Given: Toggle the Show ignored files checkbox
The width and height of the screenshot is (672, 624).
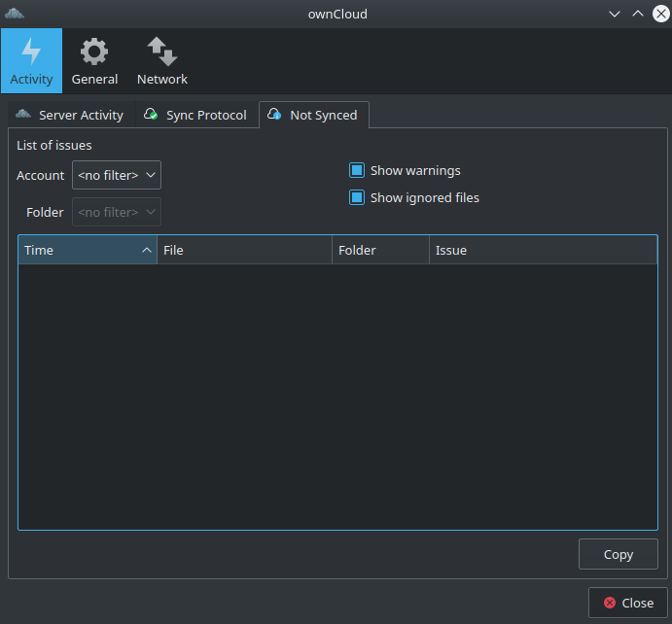Looking at the screenshot, I should click(357, 197).
